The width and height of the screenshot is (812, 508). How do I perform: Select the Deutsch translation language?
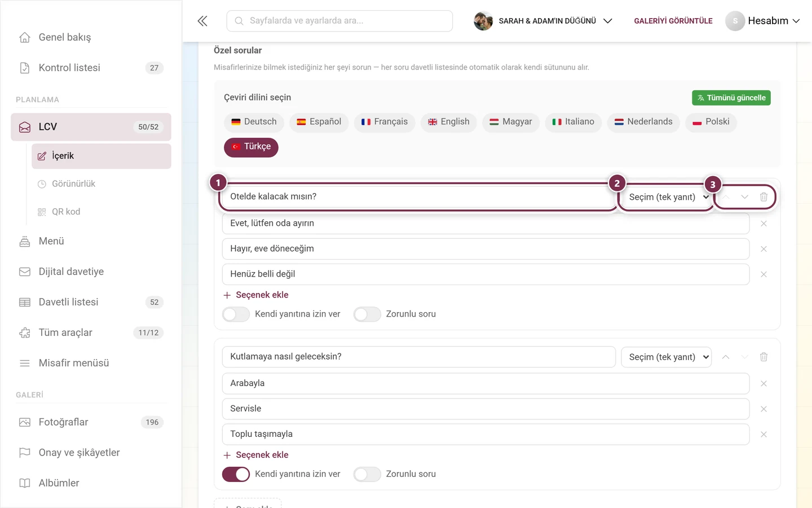point(254,122)
